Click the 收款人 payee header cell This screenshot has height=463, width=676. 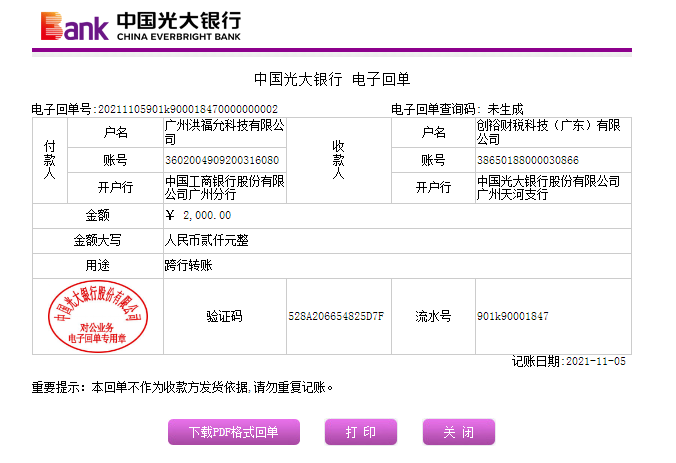pyautogui.click(x=338, y=160)
